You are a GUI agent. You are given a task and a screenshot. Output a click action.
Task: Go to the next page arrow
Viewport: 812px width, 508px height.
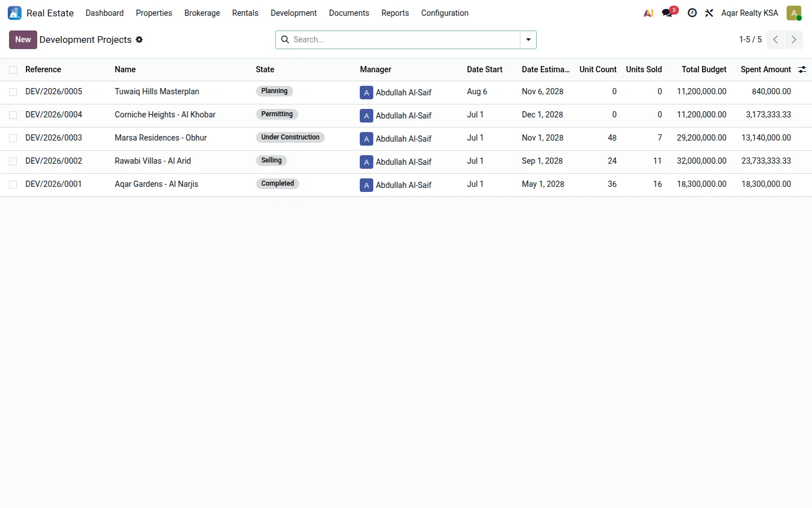click(794, 40)
